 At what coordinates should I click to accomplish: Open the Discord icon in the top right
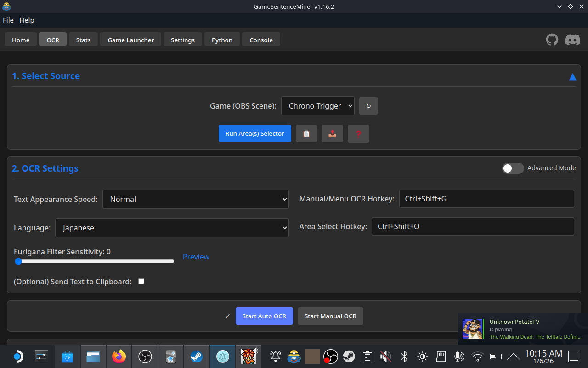pos(572,40)
